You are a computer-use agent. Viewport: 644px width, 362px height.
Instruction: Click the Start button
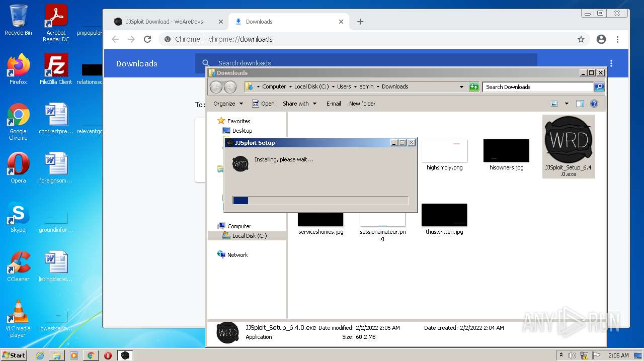pos(14,355)
